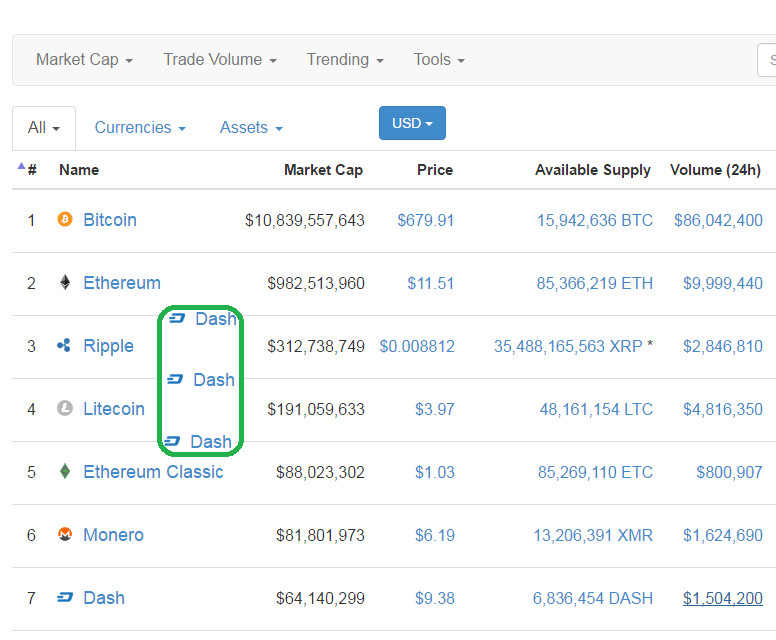This screenshot has width=776, height=640.
Task: Click the Ethereum Classic green icon
Action: [65, 471]
